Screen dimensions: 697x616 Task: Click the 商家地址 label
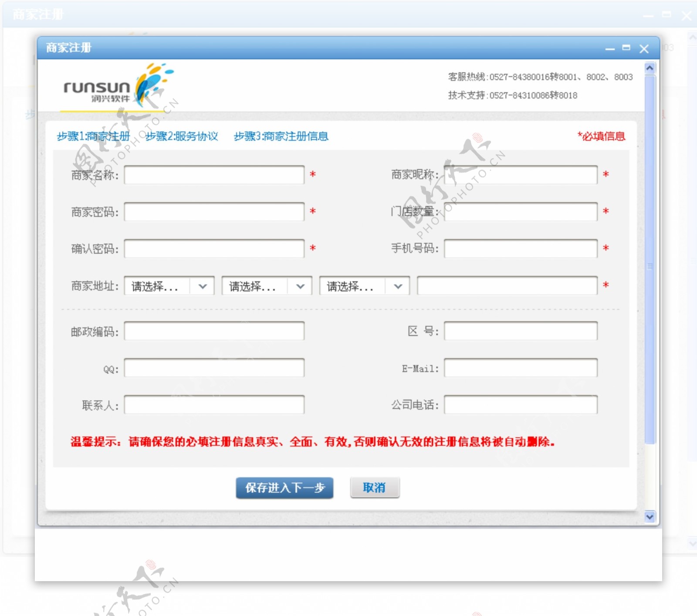(95, 286)
